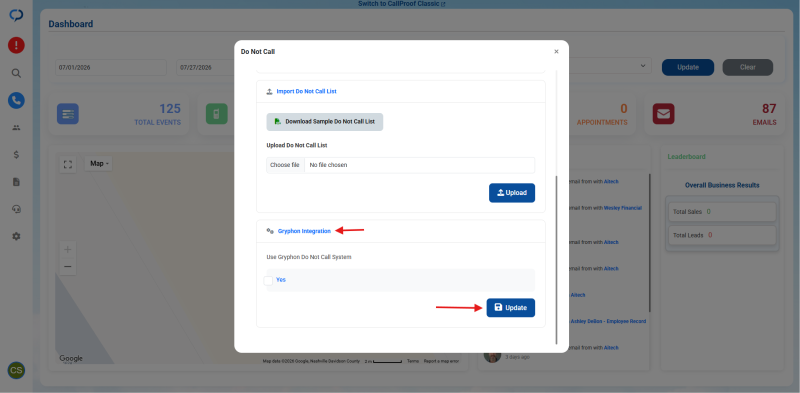Screen dimensions: 800x393
Task: Click the Total Leads row
Action: [721, 235]
